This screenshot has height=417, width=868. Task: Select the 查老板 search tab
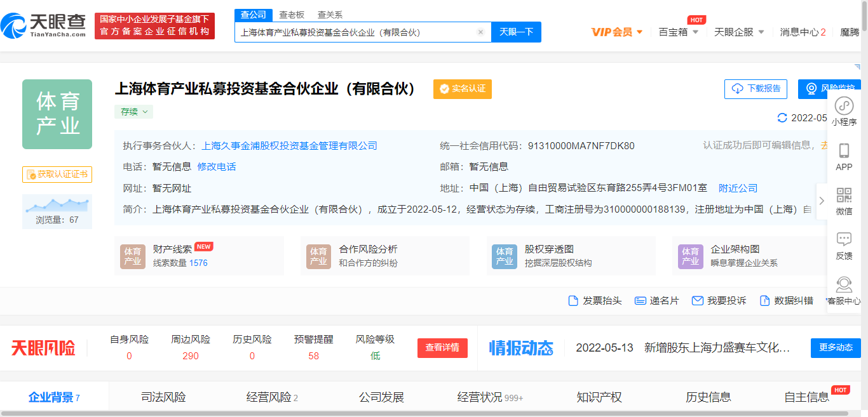click(292, 15)
